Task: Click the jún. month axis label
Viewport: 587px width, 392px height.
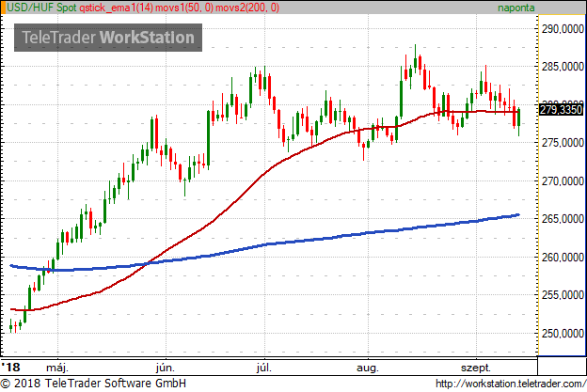Action: pos(166,368)
